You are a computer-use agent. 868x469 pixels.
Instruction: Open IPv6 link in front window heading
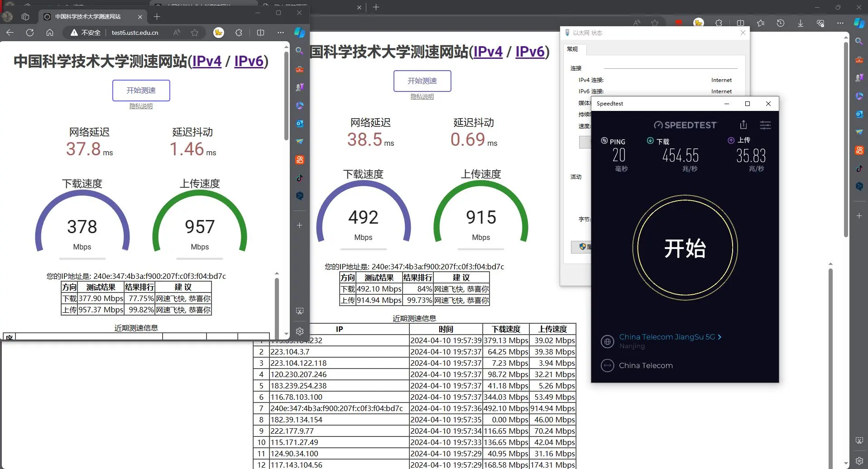pyautogui.click(x=249, y=61)
